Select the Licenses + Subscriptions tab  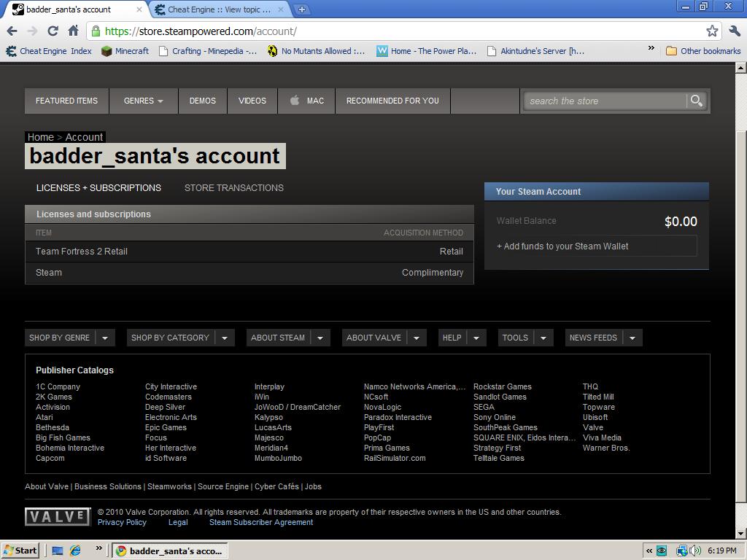click(x=98, y=188)
